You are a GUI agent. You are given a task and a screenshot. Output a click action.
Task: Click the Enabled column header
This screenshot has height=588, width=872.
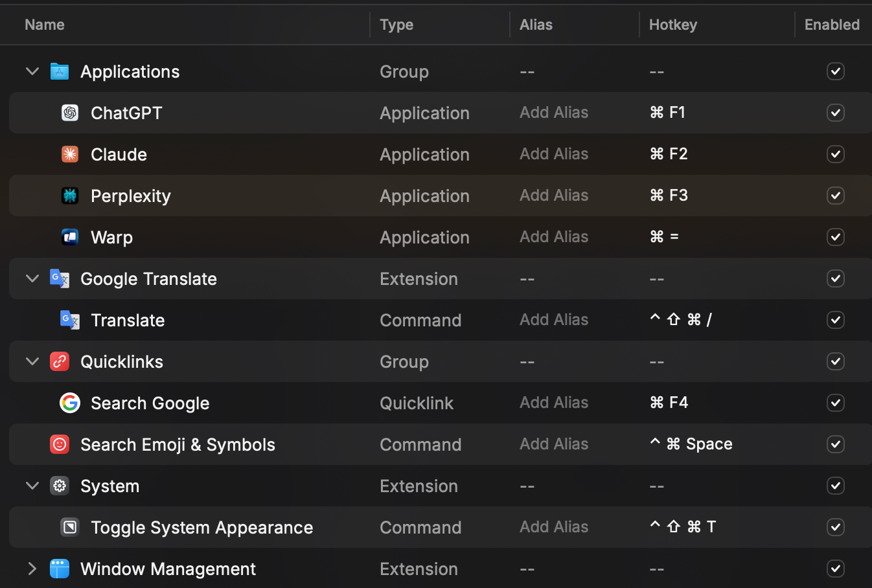[x=832, y=25]
